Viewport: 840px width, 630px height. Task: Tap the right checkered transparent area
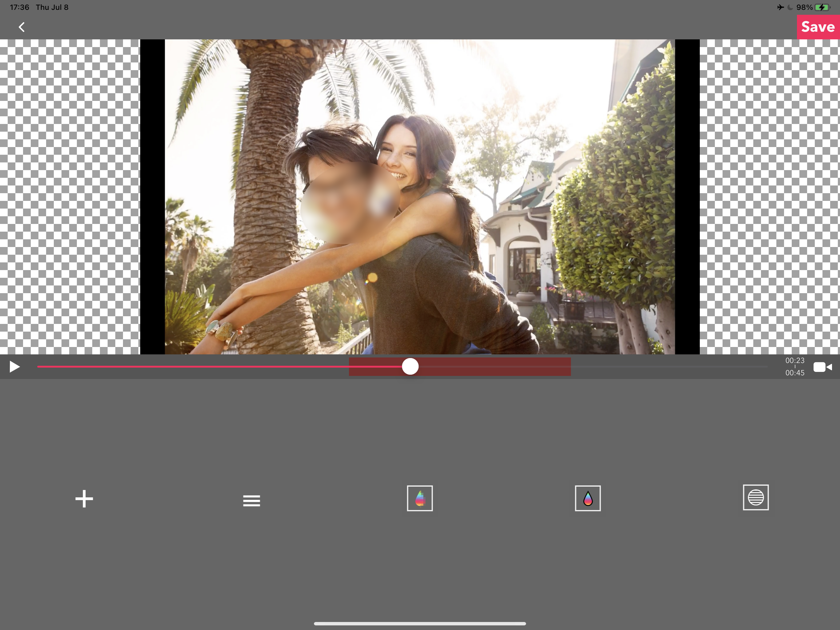(769, 197)
